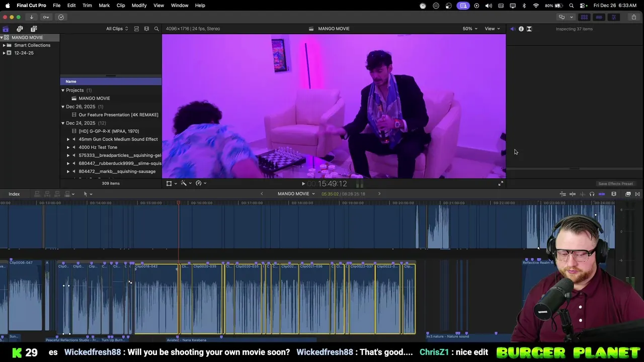Toggle audio skimming button

tap(582, 194)
